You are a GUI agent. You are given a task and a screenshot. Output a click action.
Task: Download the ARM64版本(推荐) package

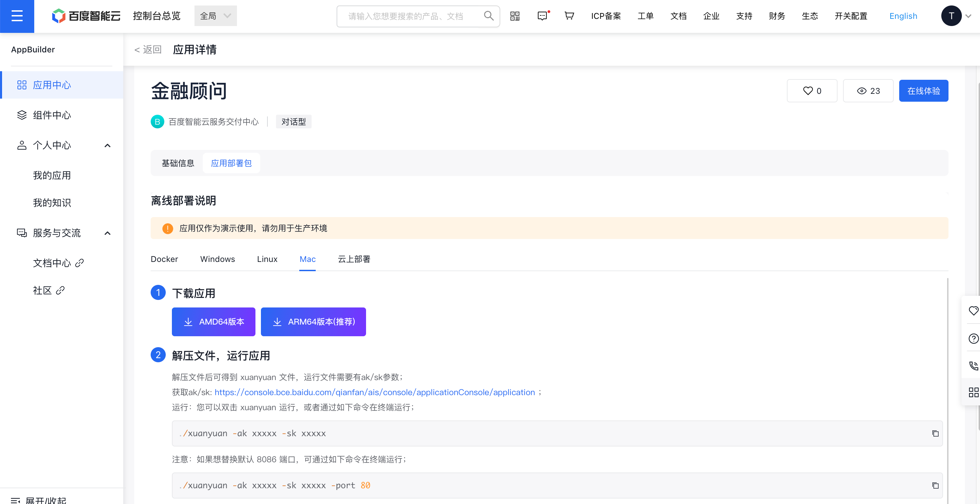(x=313, y=322)
